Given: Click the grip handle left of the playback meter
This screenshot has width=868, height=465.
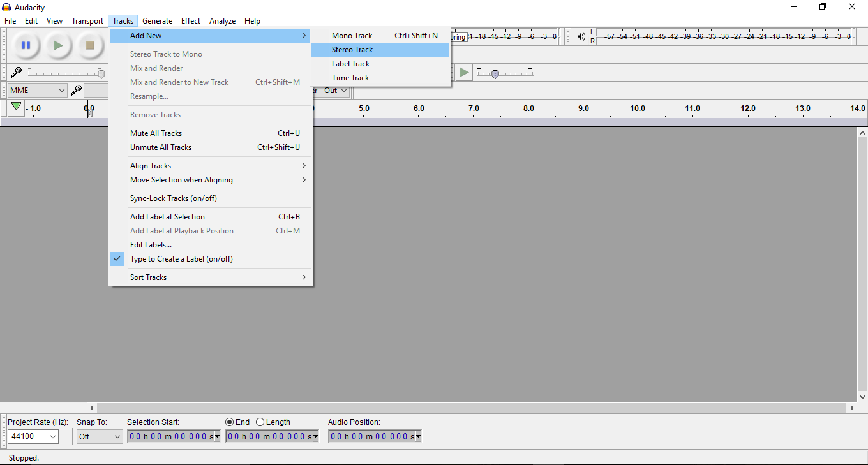Looking at the screenshot, I should (x=568, y=37).
